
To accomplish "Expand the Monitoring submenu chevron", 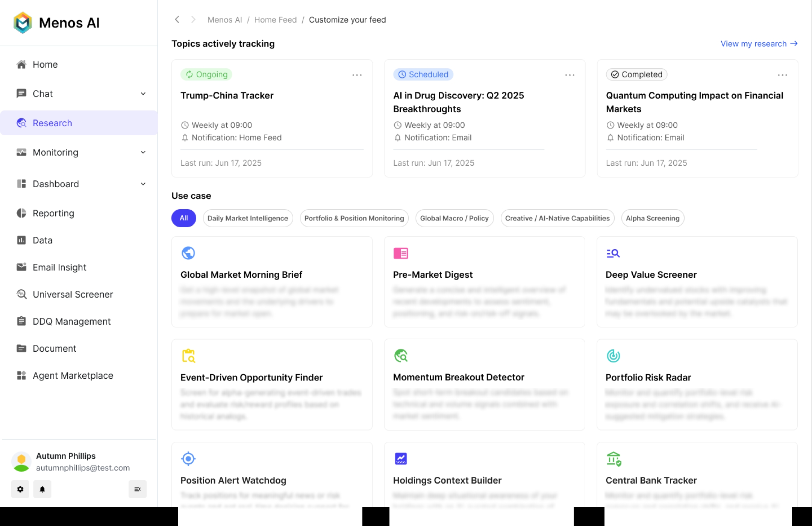I will (x=143, y=152).
